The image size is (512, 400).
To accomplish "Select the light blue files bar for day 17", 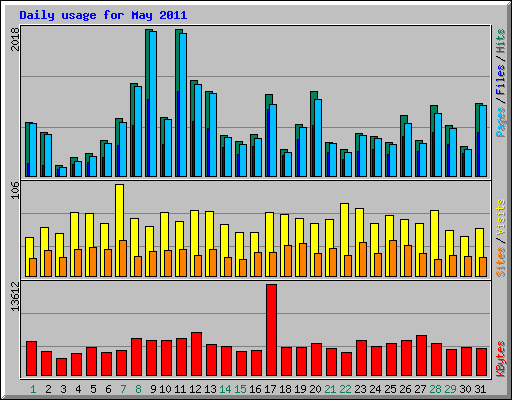I will pos(273,140).
